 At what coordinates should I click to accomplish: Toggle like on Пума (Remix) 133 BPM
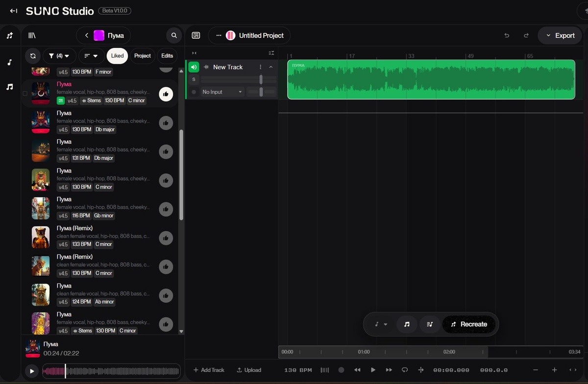click(166, 238)
